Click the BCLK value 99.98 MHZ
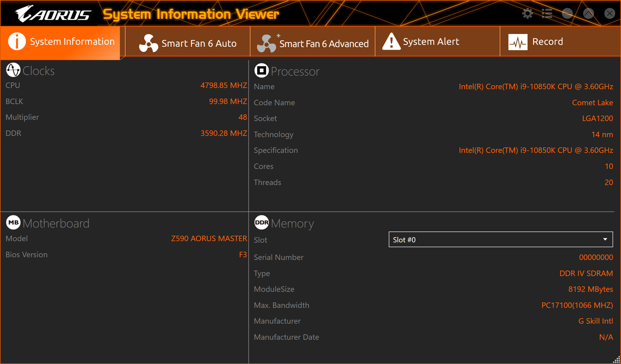Image resolution: width=621 pixels, height=364 pixels. (x=228, y=101)
